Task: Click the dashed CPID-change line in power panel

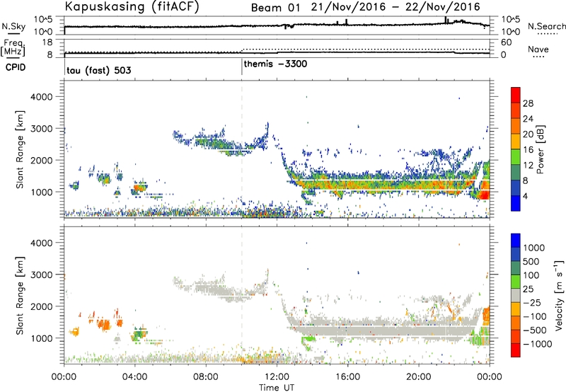Action: pos(242,149)
